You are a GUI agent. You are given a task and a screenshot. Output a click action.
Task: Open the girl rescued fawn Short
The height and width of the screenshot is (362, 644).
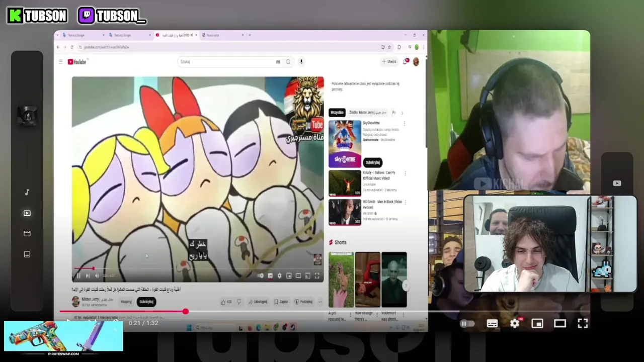[341, 280]
